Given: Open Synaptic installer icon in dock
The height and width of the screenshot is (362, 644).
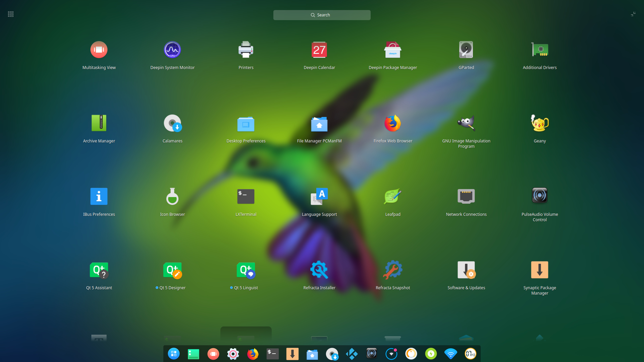Looking at the screenshot, I should 292,354.
